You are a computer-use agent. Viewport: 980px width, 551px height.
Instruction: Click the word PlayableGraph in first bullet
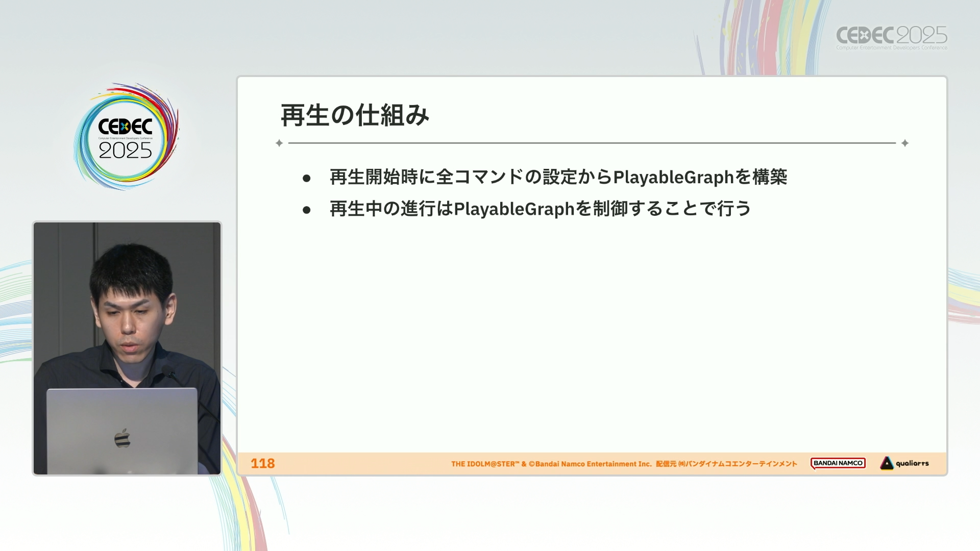[673, 177]
